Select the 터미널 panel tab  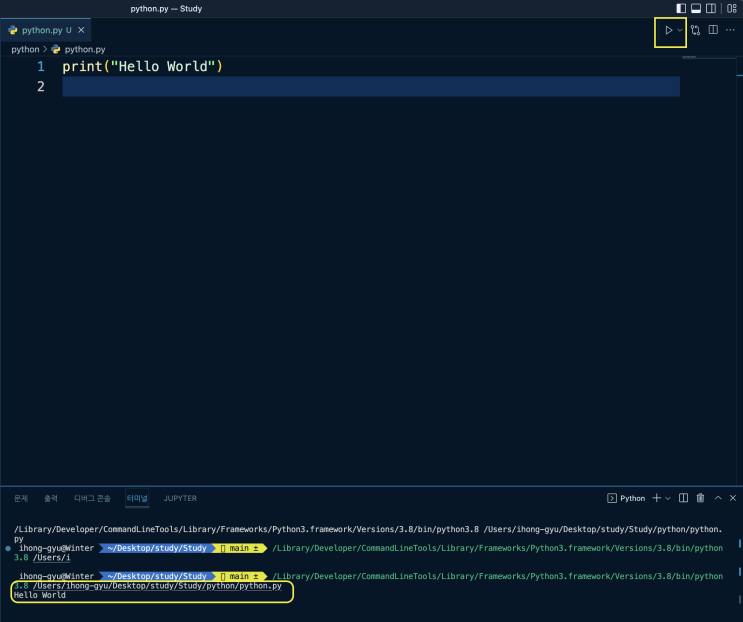tap(137, 498)
